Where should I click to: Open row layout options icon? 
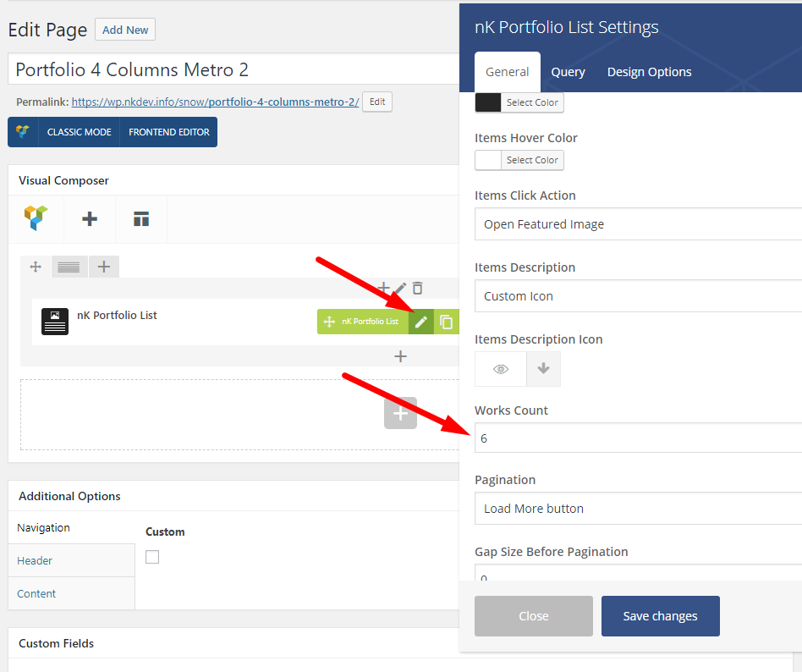click(x=69, y=267)
